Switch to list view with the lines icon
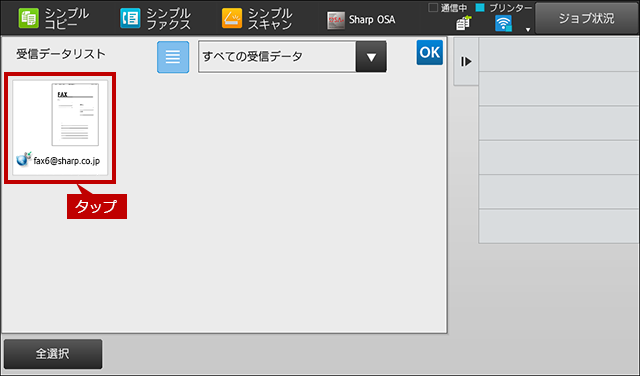640x376 pixels. [x=173, y=57]
